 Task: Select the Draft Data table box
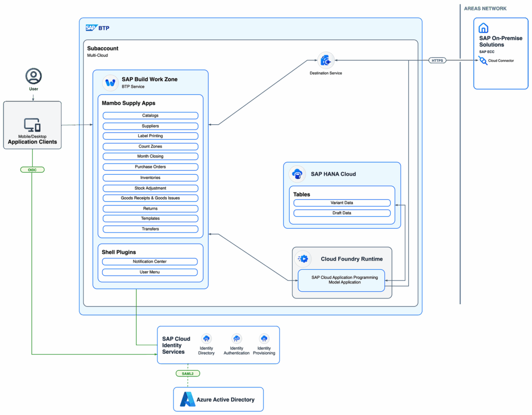point(342,213)
